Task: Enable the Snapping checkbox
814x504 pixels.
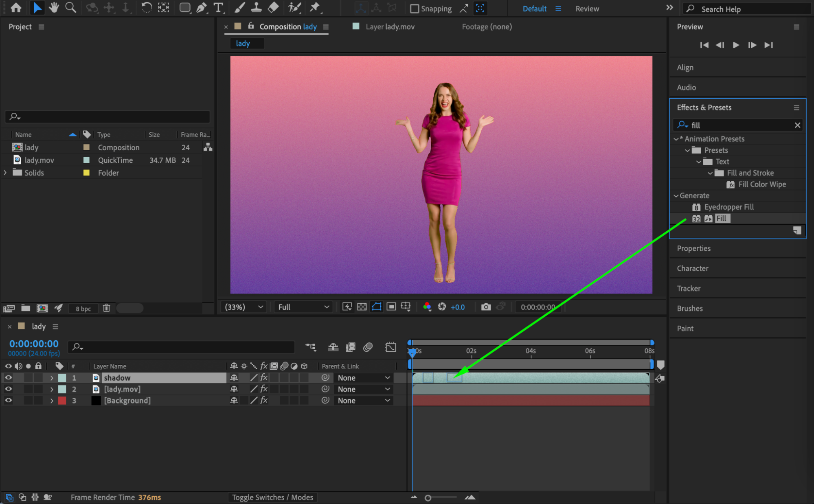Action: (x=414, y=9)
